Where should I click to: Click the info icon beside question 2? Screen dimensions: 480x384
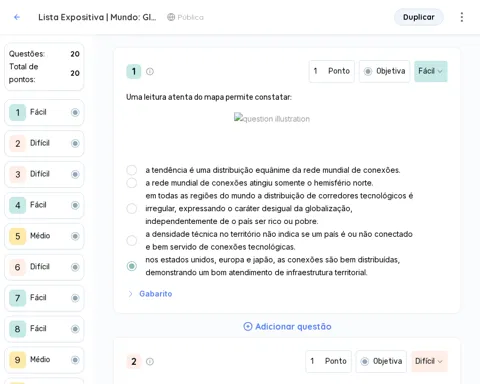click(150, 361)
